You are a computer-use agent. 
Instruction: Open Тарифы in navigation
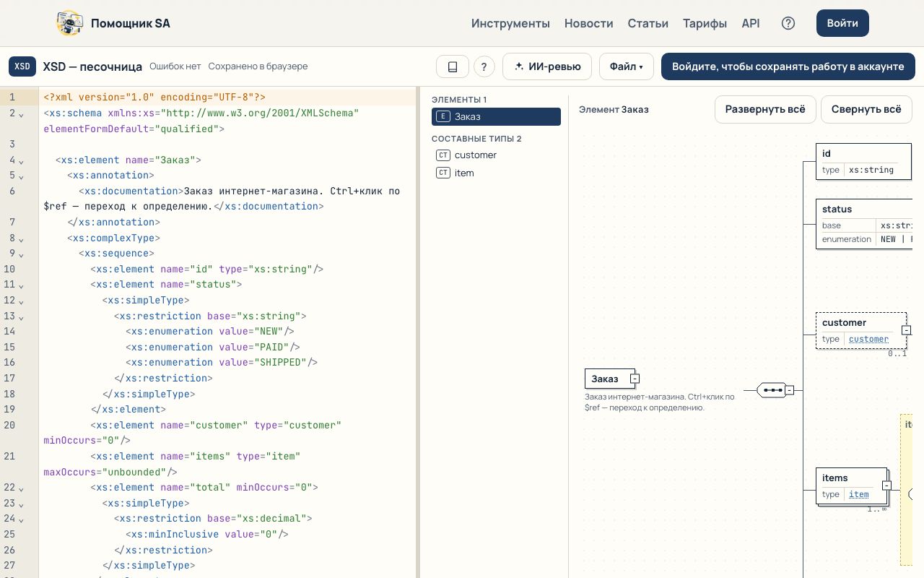pos(705,23)
